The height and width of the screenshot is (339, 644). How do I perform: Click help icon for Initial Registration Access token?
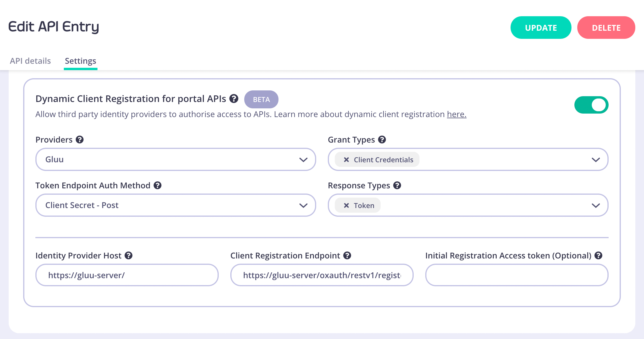click(x=598, y=256)
